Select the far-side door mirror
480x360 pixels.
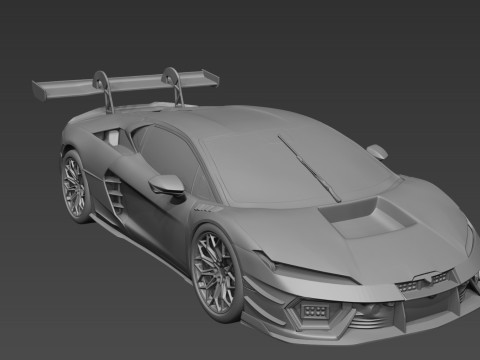378,151
